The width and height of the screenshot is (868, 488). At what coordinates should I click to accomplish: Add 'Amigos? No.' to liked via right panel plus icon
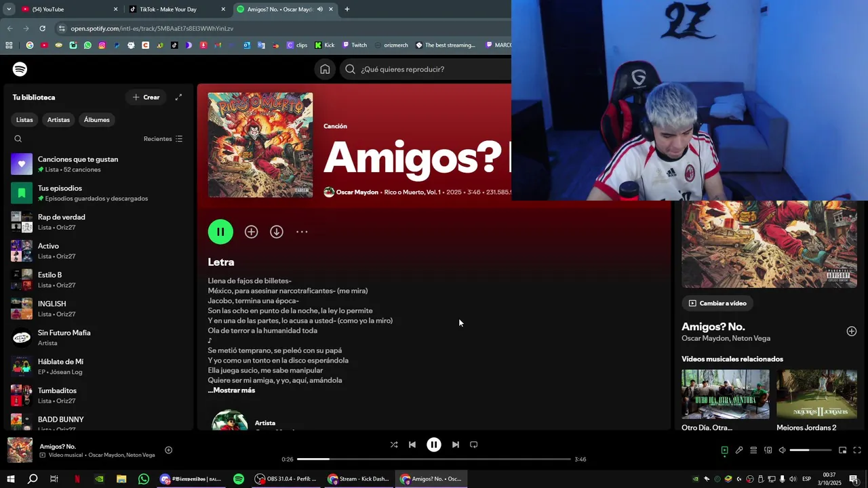(x=851, y=331)
